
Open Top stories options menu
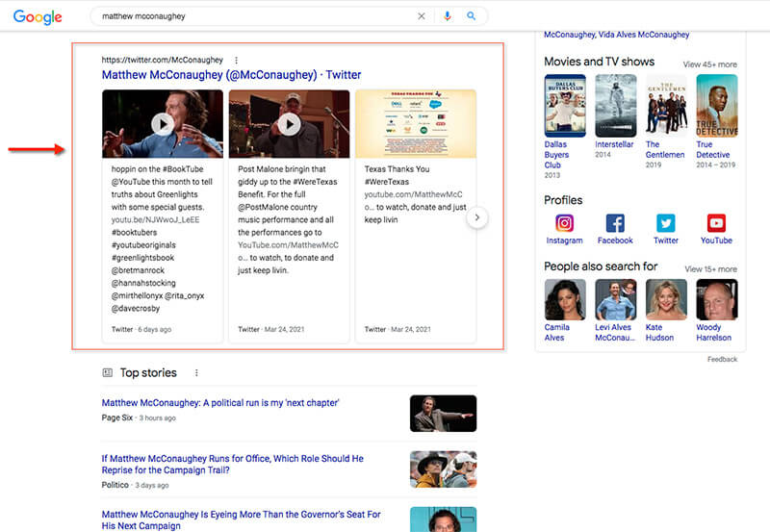click(196, 373)
